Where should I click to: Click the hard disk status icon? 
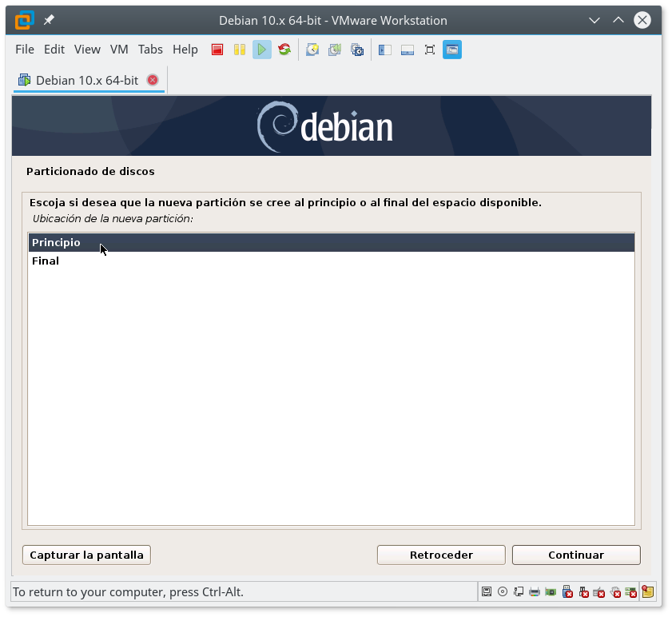click(x=487, y=592)
